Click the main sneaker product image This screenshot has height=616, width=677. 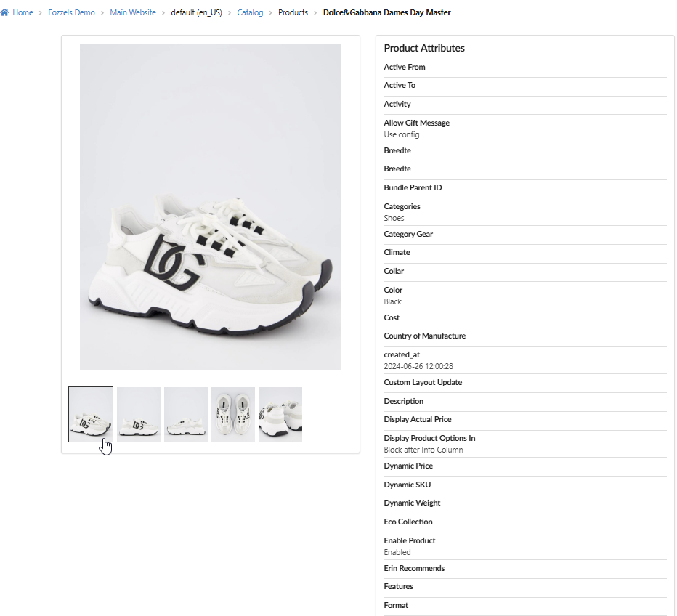click(211, 207)
